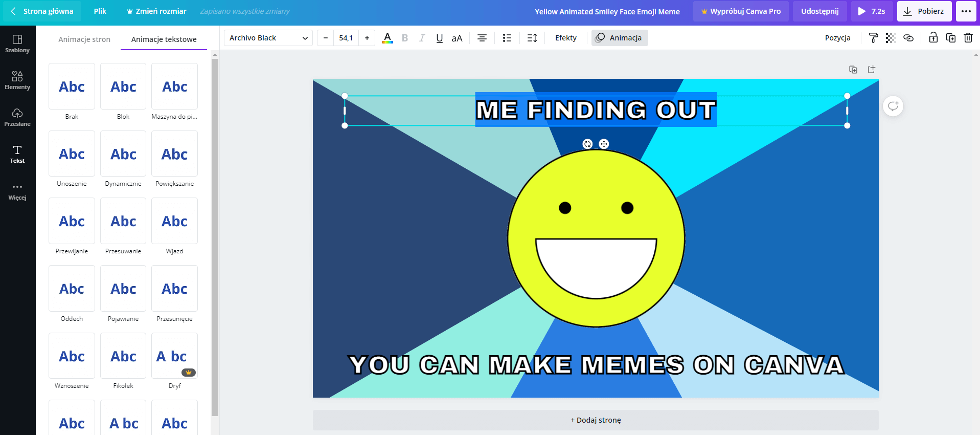
Task: Go back to Strona główna
Action: [x=42, y=11]
